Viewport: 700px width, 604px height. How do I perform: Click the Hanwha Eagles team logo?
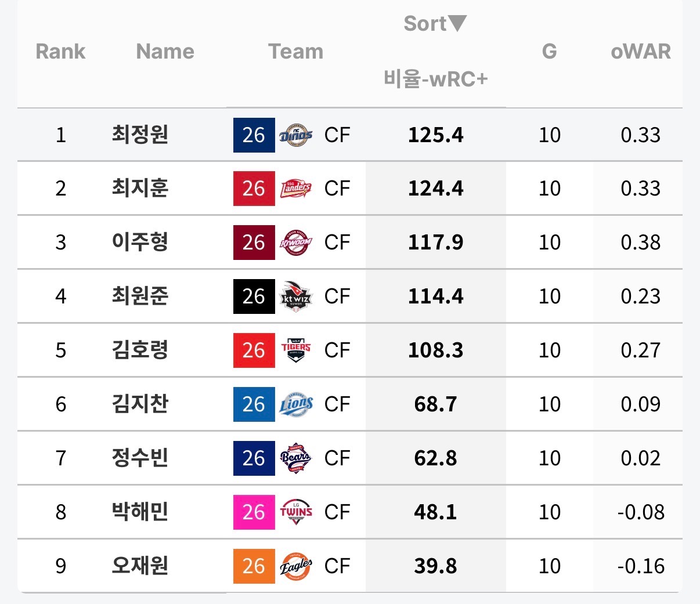pyautogui.click(x=295, y=566)
